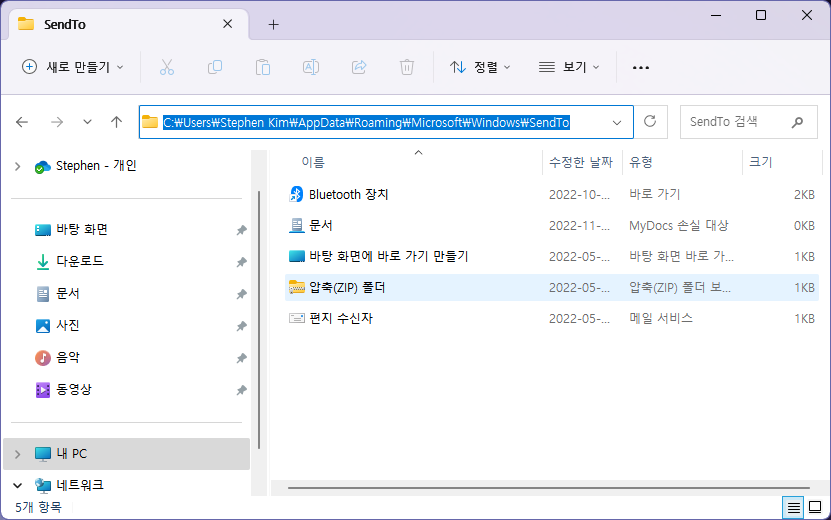
Task: Refresh the SendTo folder view
Action: (x=650, y=122)
